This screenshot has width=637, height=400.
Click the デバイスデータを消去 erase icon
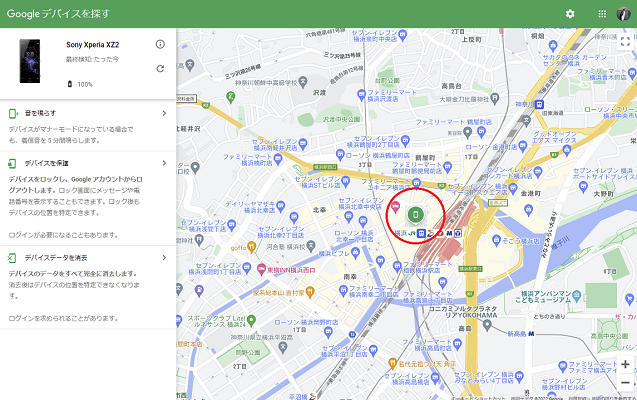12,258
